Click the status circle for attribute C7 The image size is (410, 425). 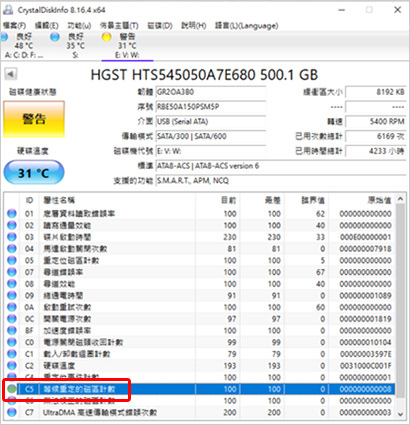click(x=12, y=412)
